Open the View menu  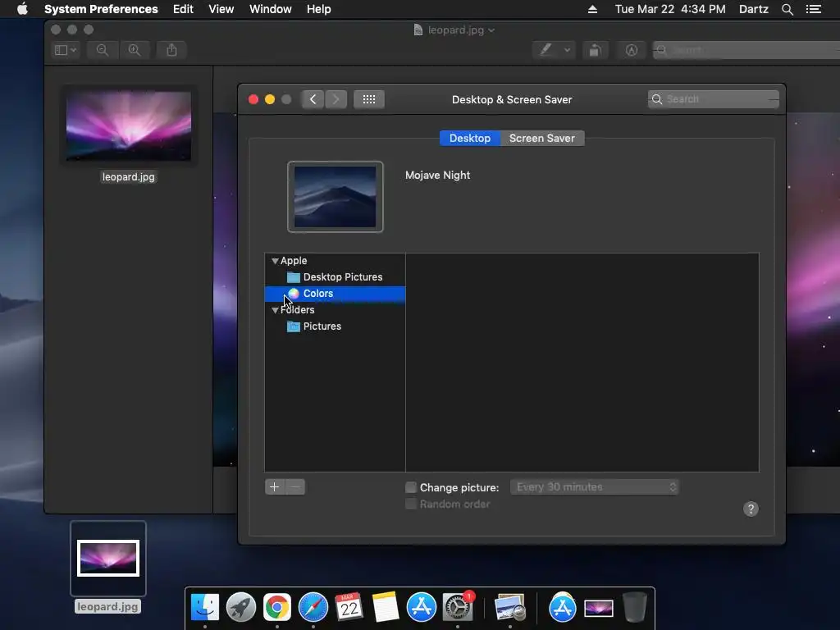pos(221,9)
